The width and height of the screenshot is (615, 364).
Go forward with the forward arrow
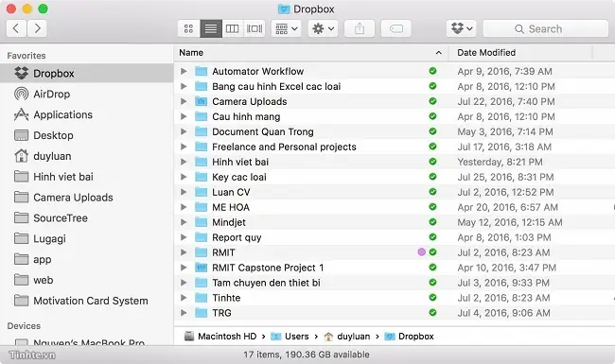click(37, 28)
